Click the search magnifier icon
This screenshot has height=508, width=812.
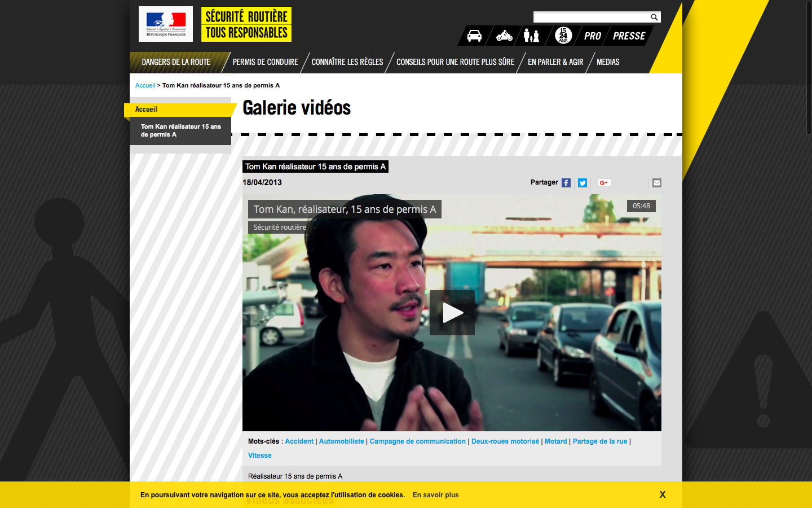tap(654, 17)
